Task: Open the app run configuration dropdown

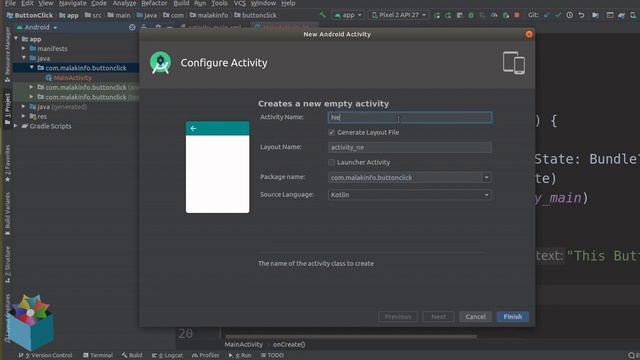Action: [x=348, y=15]
